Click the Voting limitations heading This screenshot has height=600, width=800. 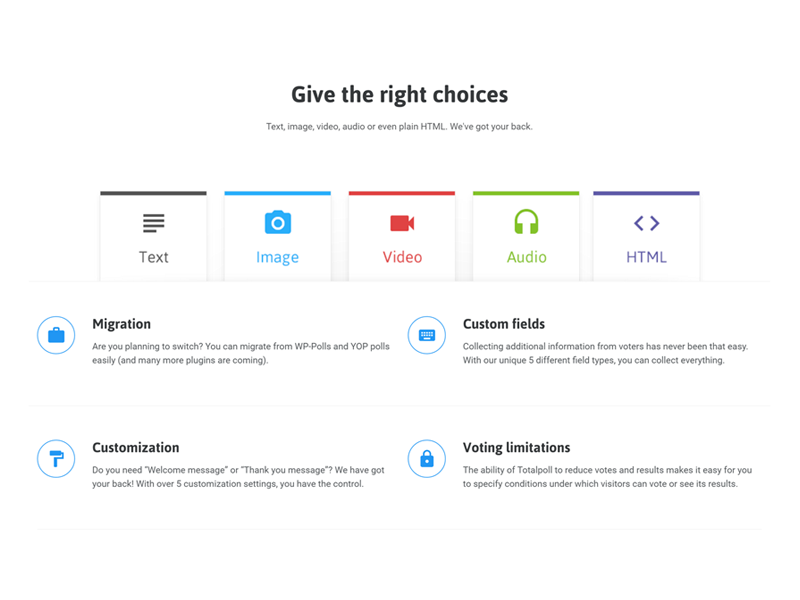(x=516, y=447)
